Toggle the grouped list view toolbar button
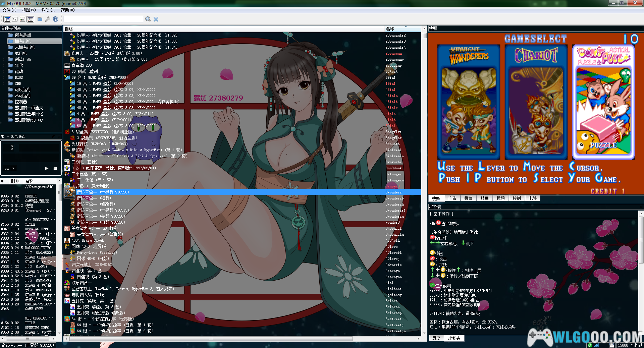Viewport: 644px width, 348px height. pyautogui.click(x=31, y=19)
